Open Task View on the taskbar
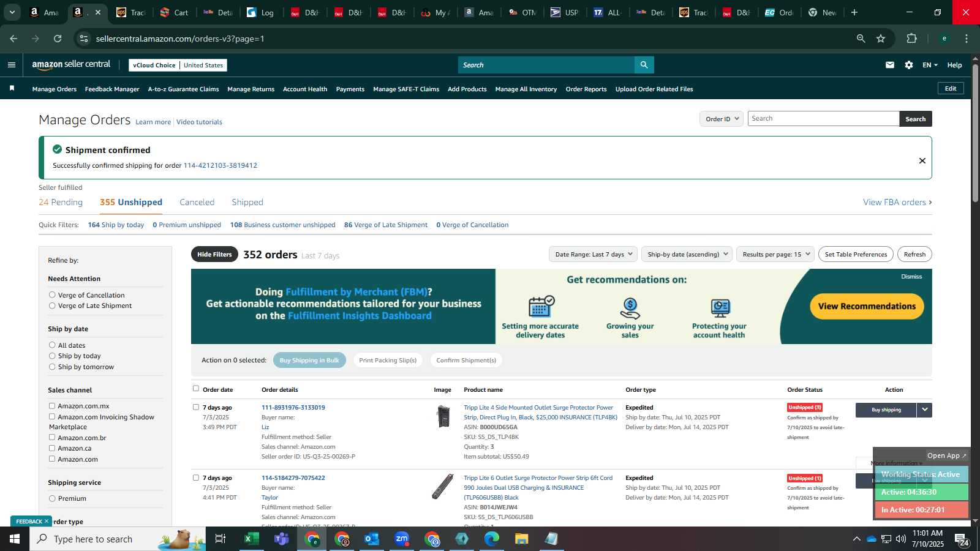 coord(221,539)
